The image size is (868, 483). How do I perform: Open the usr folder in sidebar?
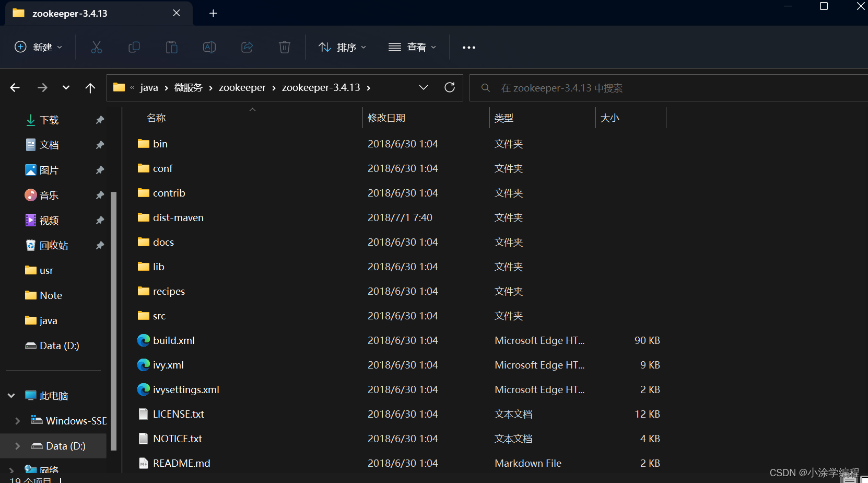(46, 271)
